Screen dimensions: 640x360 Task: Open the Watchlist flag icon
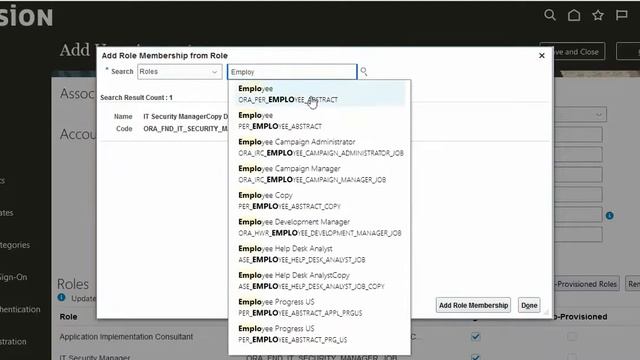(622, 15)
